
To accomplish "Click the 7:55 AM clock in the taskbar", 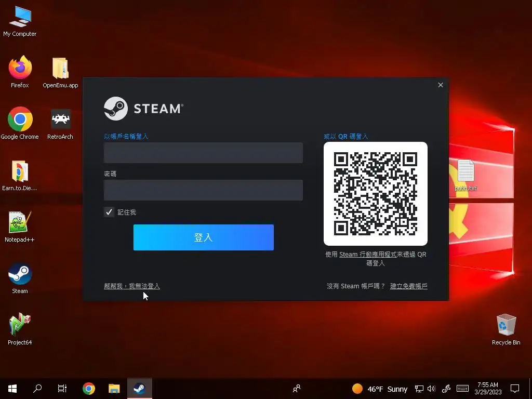I will 488,389.
